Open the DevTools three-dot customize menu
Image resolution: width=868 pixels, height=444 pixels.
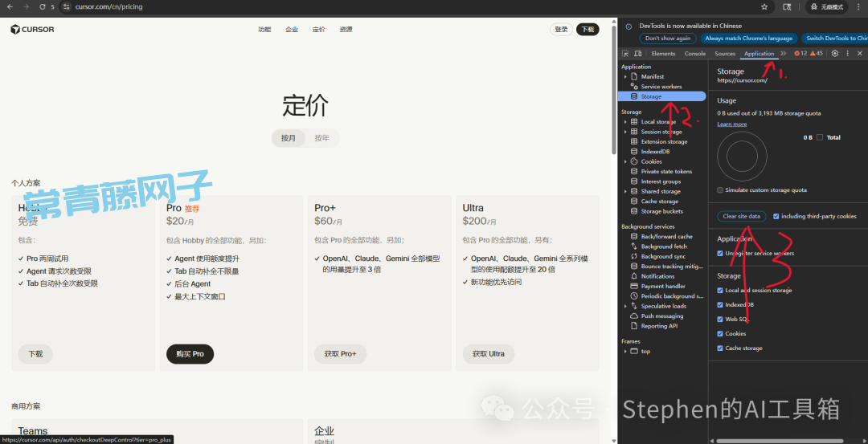(848, 54)
